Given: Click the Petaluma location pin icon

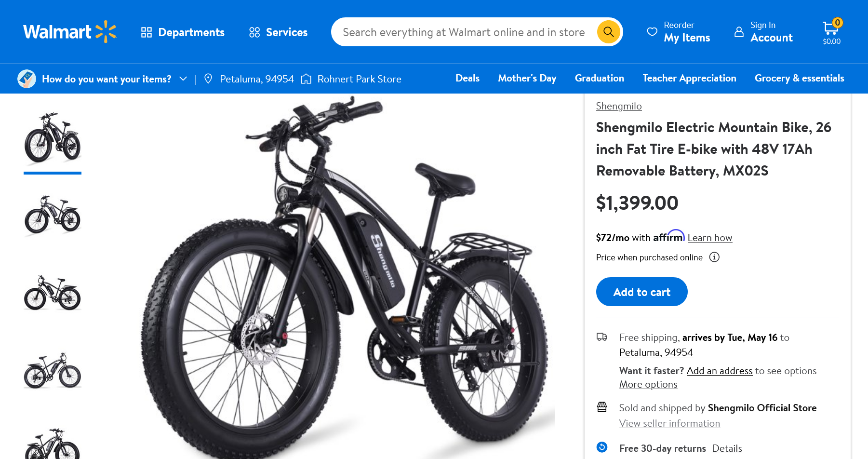Looking at the screenshot, I should point(208,79).
